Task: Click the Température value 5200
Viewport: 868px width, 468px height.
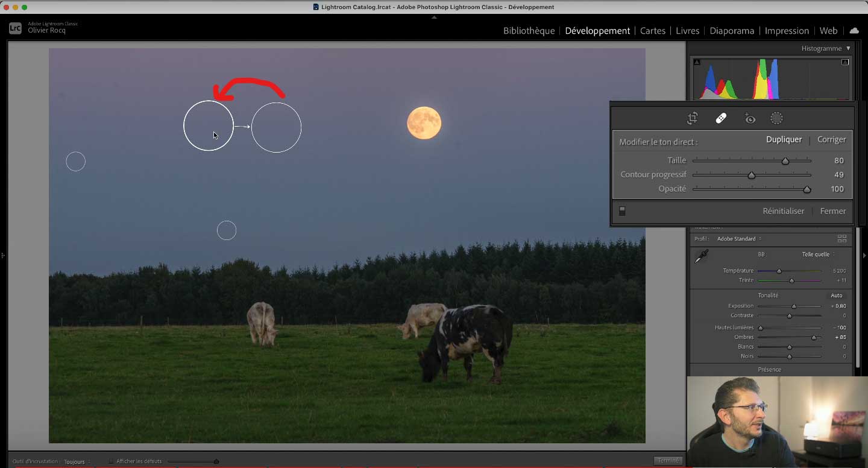Action: 839,271
